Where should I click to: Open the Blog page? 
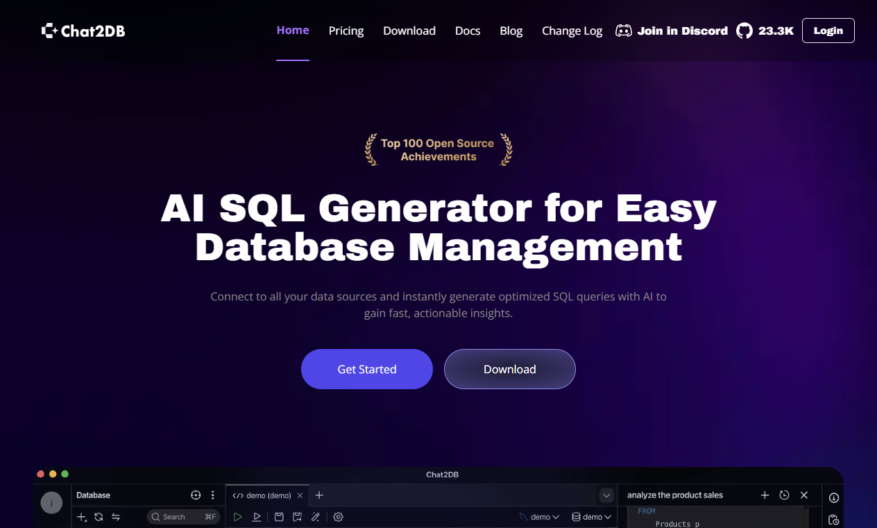point(511,31)
